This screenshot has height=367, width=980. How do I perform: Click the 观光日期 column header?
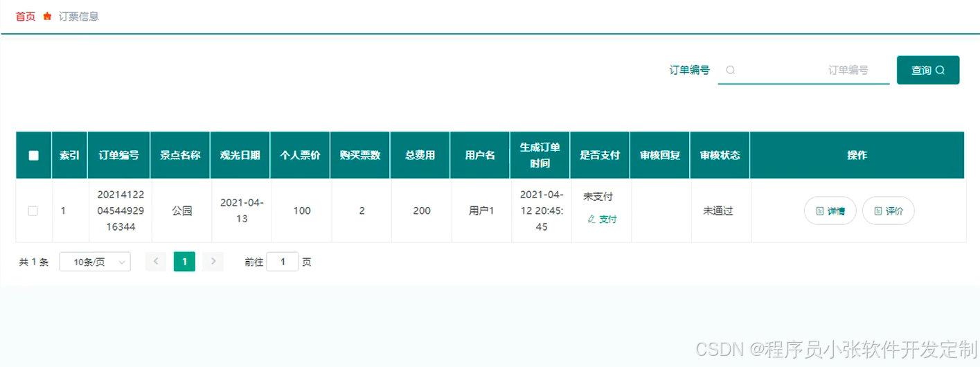point(240,155)
